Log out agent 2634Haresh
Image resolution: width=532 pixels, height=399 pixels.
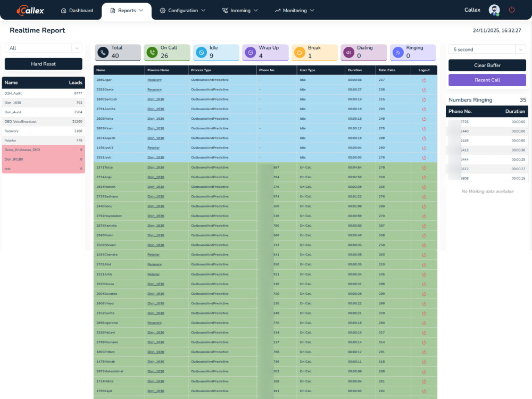click(424, 187)
